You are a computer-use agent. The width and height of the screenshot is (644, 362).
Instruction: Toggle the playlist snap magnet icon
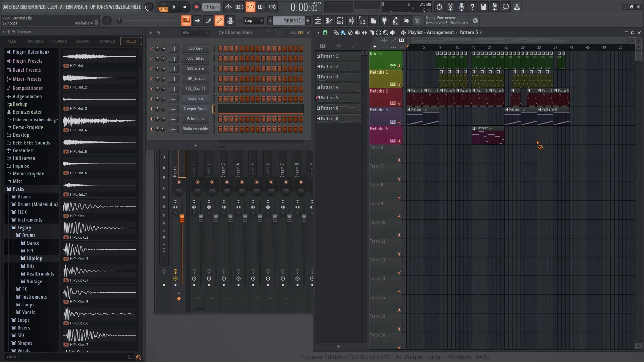pos(325,33)
